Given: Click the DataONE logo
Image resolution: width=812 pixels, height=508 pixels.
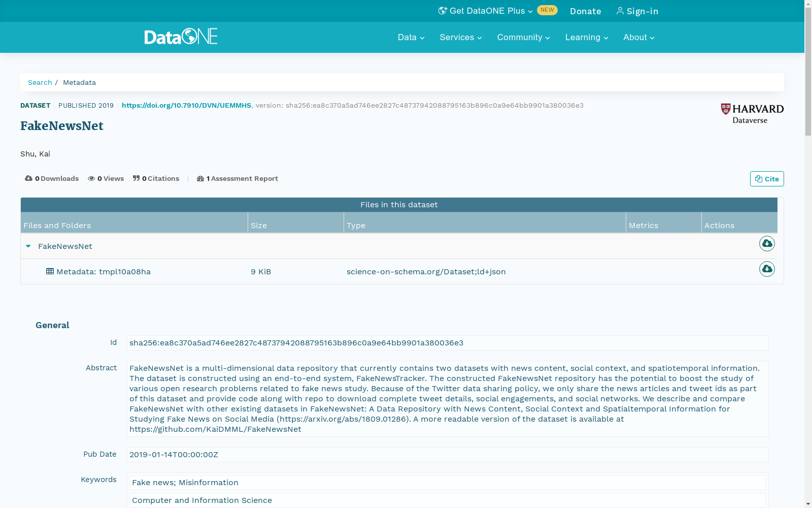Looking at the screenshot, I should [181, 37].
